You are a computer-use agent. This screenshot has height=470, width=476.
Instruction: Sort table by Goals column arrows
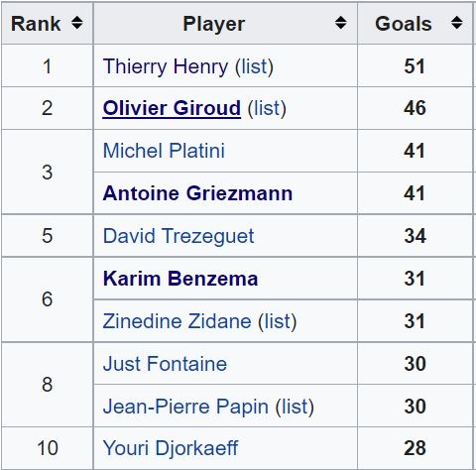tap(457, 23)
